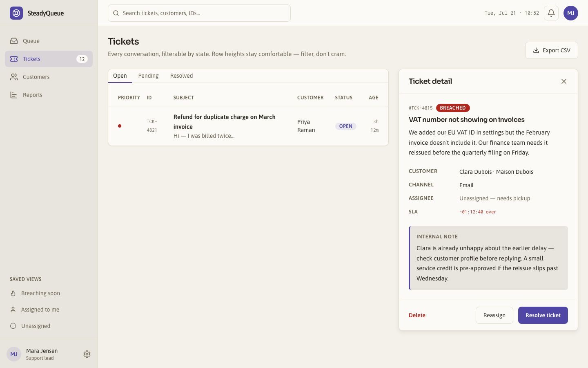Click the SUBJECT column header
The width and height of the screenshot is (588, 368).
coord(183,97)
